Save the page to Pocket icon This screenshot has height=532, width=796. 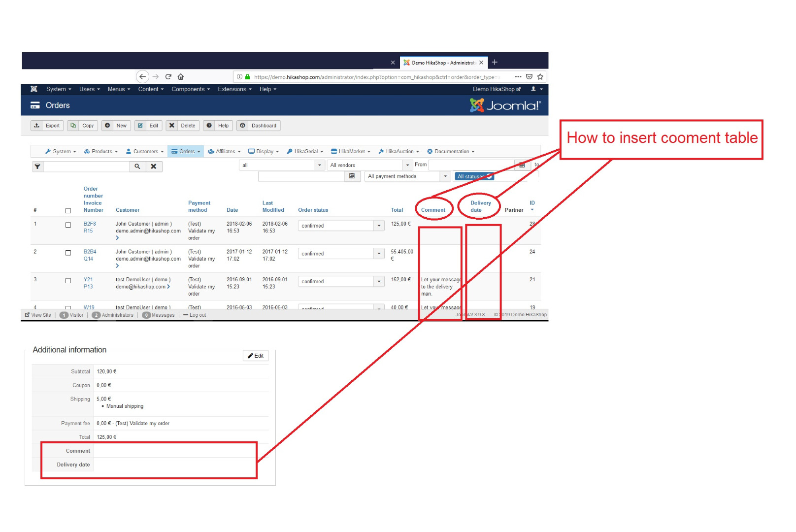point(529,77)
